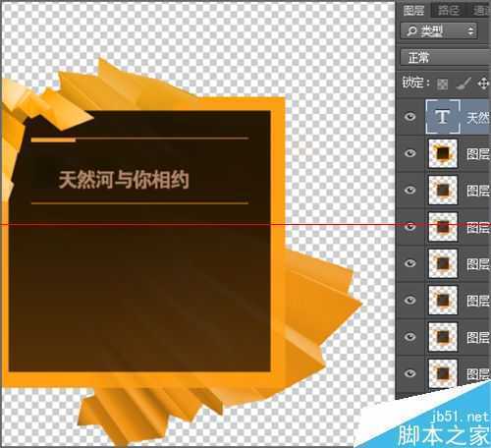
Task: Select thumbnail of layer just below text layer
Action: click(443, 153)
